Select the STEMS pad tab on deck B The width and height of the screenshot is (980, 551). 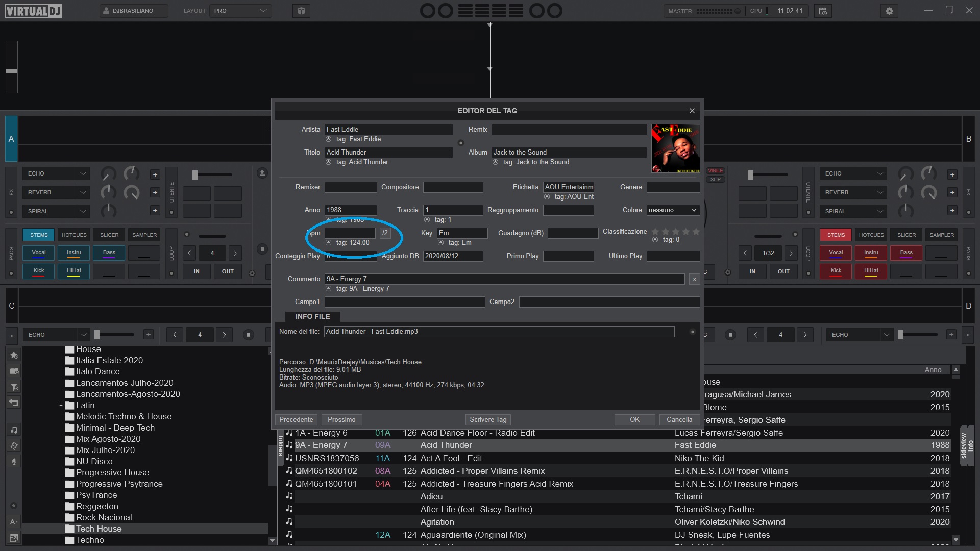(836, 235)
